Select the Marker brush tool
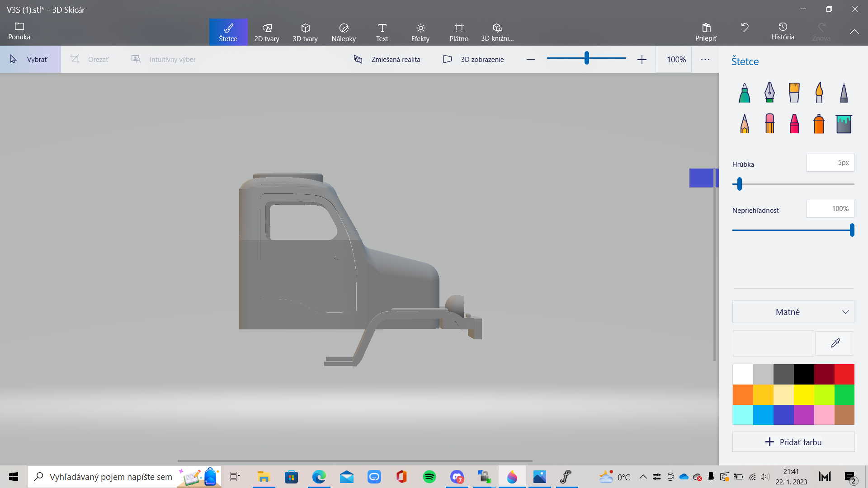868x488 pixels. click(745, 93)
